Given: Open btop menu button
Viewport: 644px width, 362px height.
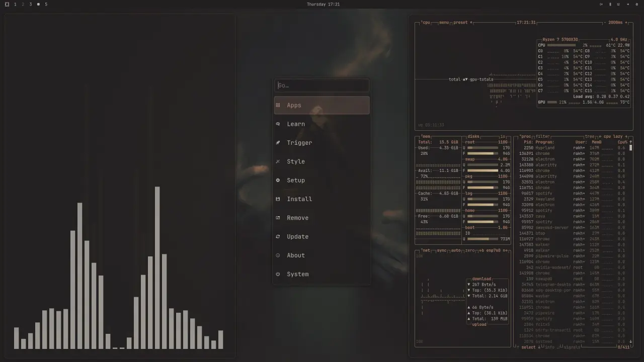Looking at the screenshot, I should click(444, 23).
